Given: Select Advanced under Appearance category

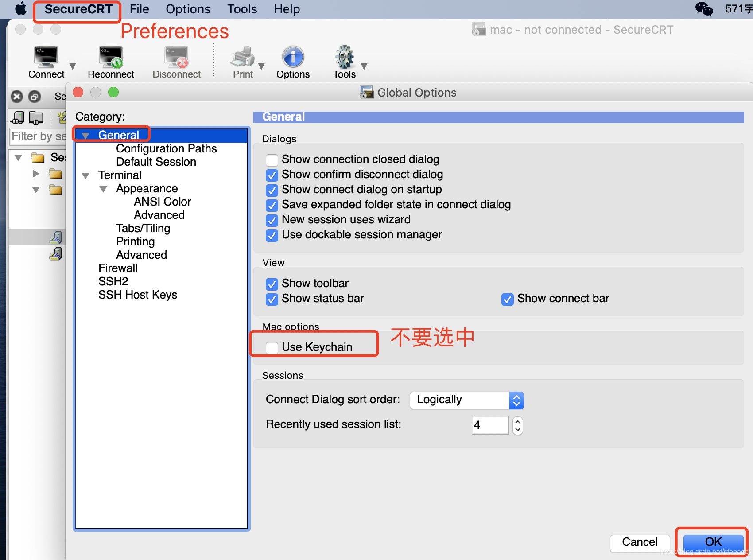Looking at the screenshot, I should pyautogui.click(x=159, y=215).
